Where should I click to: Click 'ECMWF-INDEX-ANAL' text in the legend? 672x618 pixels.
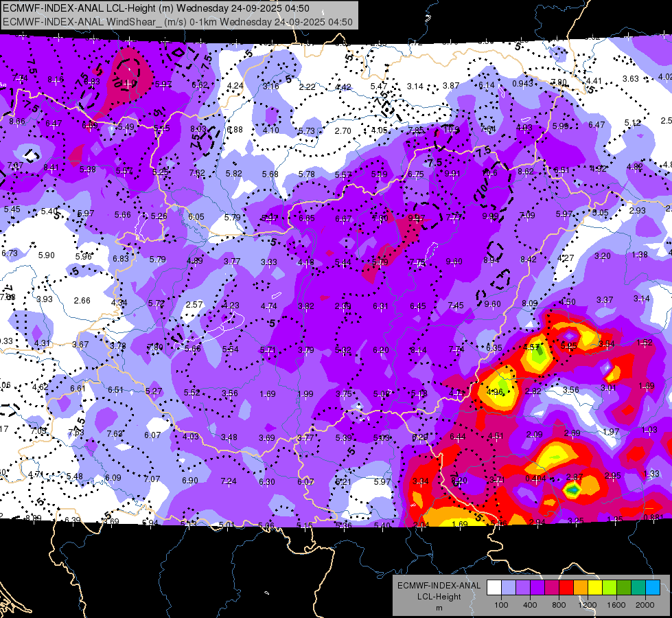(439, 586)
